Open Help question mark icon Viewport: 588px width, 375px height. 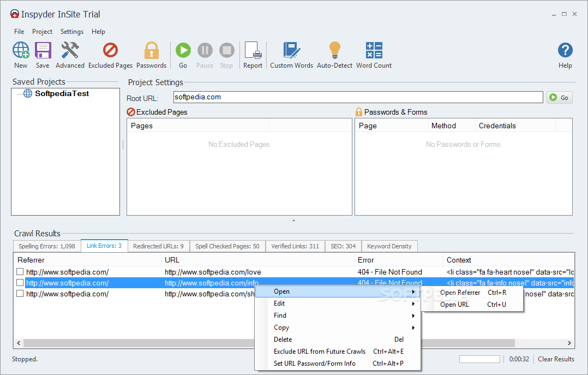(565, 55)
